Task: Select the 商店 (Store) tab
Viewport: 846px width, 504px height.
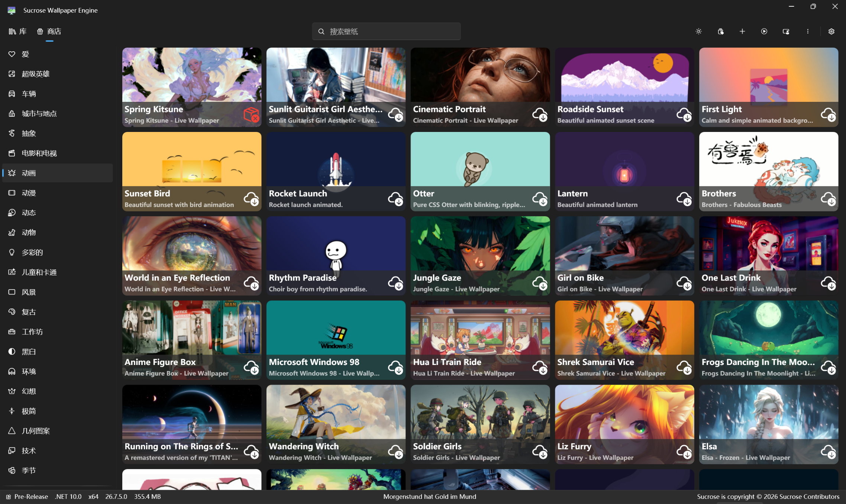Action: point(49,32)
